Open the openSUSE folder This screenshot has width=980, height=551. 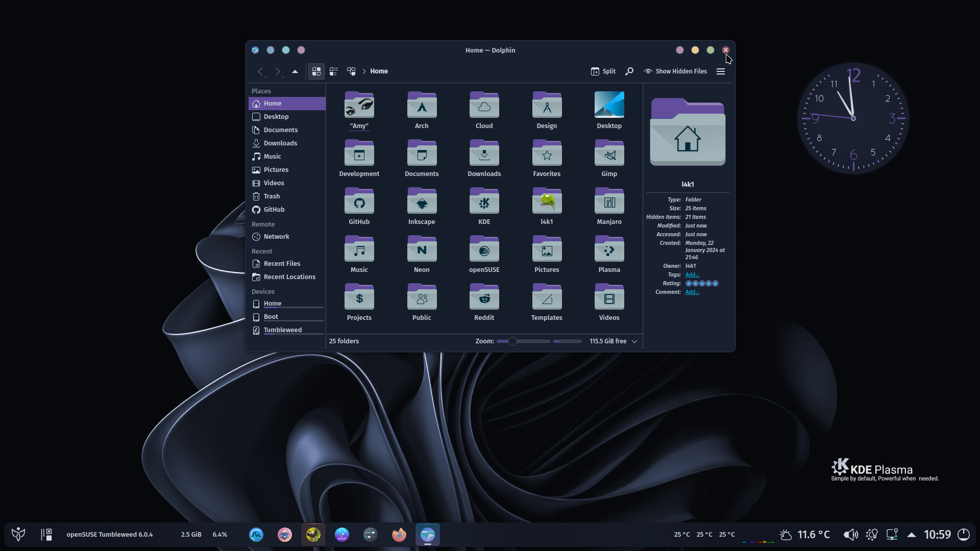click(x=484, y=254)
